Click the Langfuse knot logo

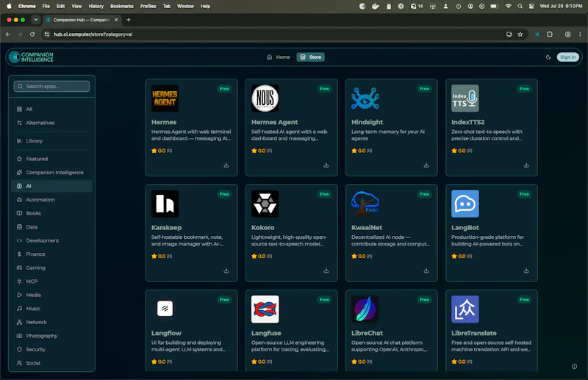tap(265, 309)
